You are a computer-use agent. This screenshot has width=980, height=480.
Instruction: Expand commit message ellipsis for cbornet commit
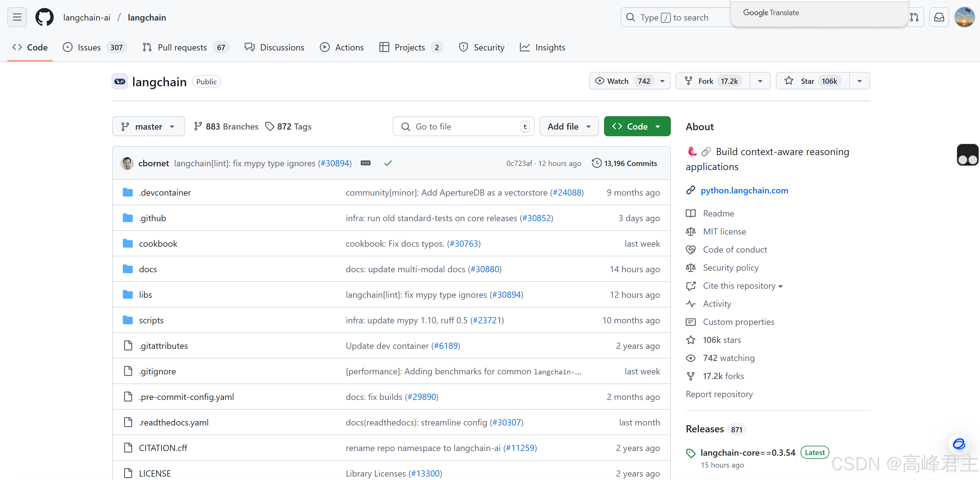tap(365, 163)
